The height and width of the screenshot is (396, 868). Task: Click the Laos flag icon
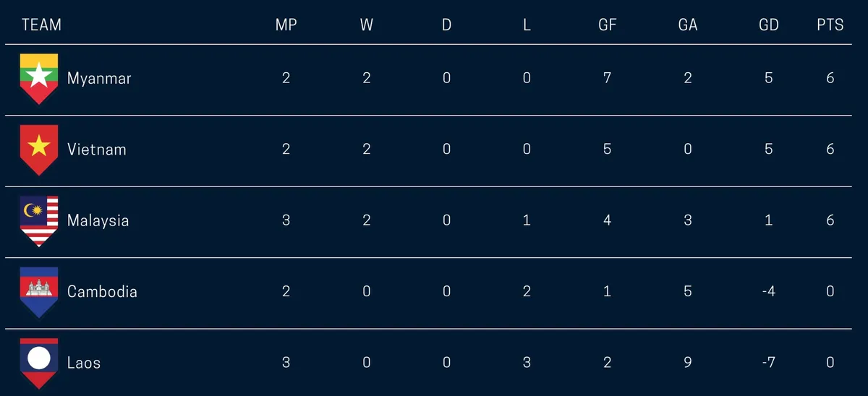click(38, 363)
